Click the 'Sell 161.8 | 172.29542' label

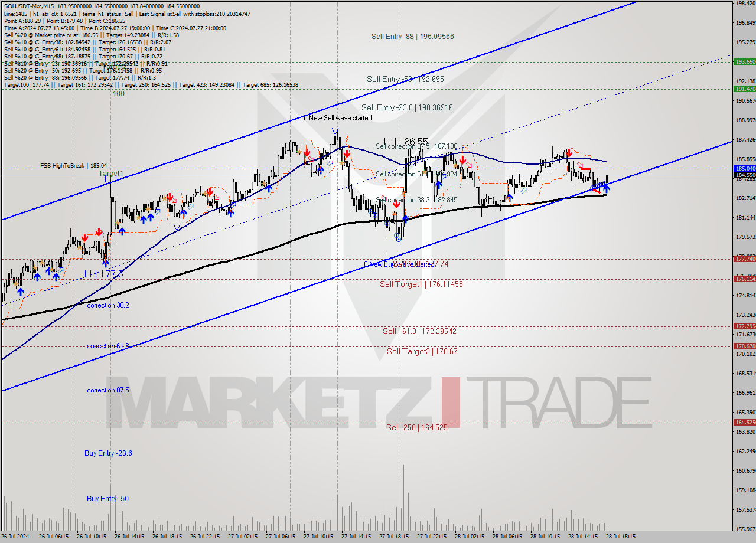point(419,331)
